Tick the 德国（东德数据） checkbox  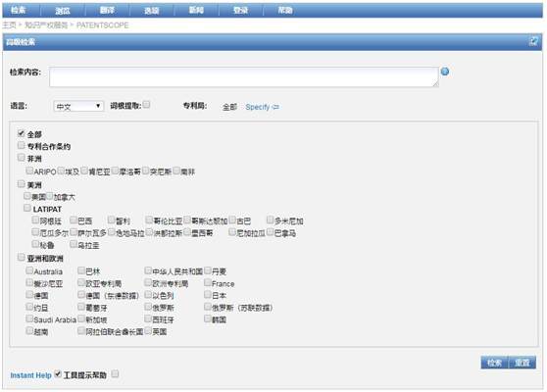pyautogui.click(x=81, y=295)
